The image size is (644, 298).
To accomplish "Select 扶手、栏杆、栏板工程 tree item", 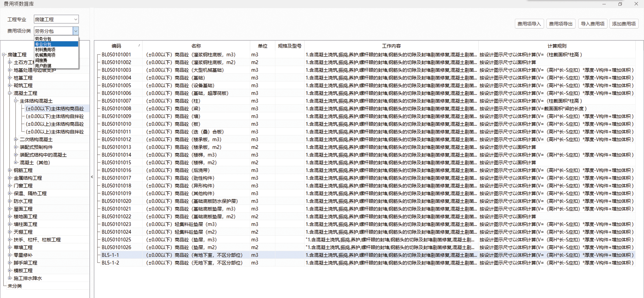I will pos(37,240).
